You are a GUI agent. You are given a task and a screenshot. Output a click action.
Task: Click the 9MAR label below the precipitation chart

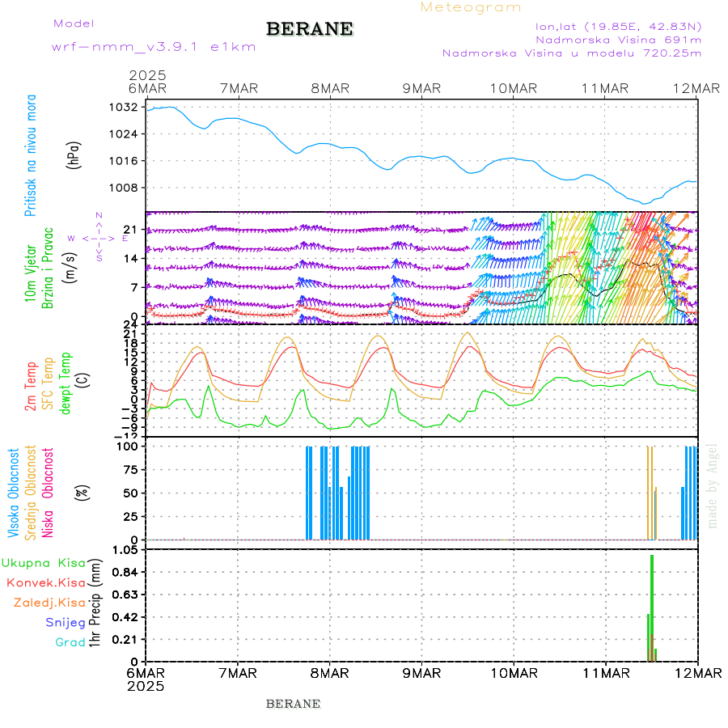coord(421,673)
